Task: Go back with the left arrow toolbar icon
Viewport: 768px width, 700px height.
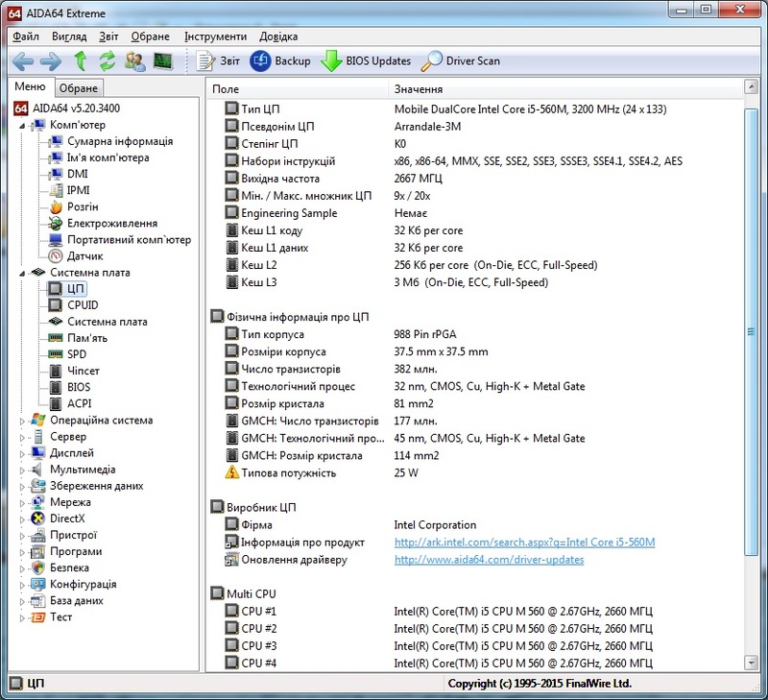Action: tap(22, 61)
